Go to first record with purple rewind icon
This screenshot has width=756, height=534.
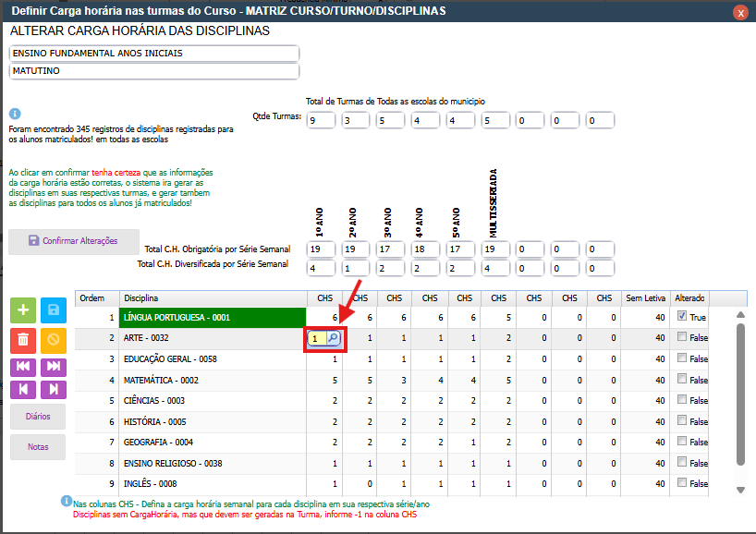coord(23,366)
